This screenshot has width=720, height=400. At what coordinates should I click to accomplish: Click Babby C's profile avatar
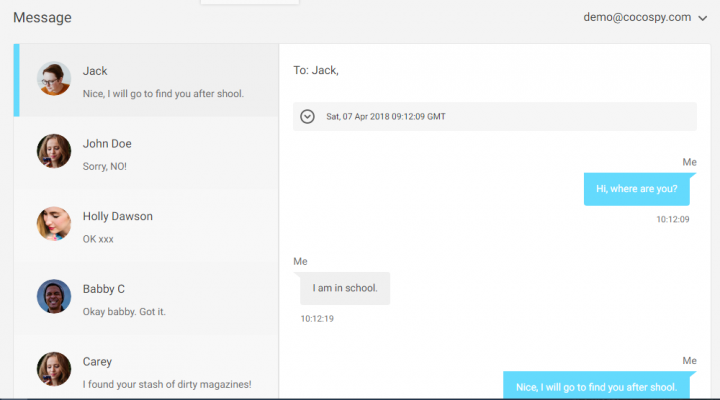point(54,297)
